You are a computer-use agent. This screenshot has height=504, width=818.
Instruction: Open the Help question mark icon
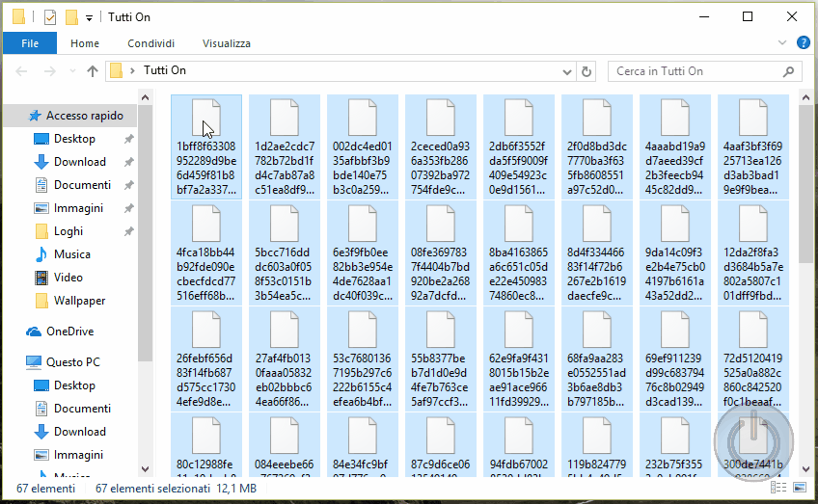(x=803, y=43)
